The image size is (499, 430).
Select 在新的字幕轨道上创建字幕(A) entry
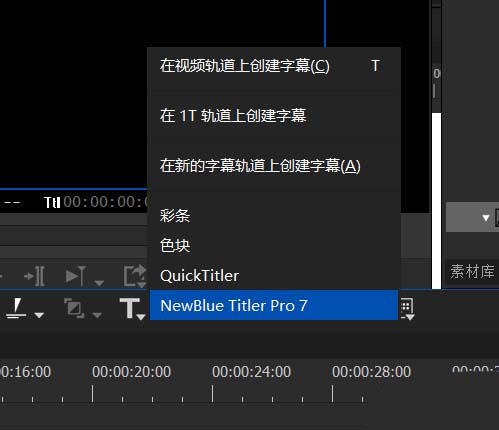click(274, 166)
